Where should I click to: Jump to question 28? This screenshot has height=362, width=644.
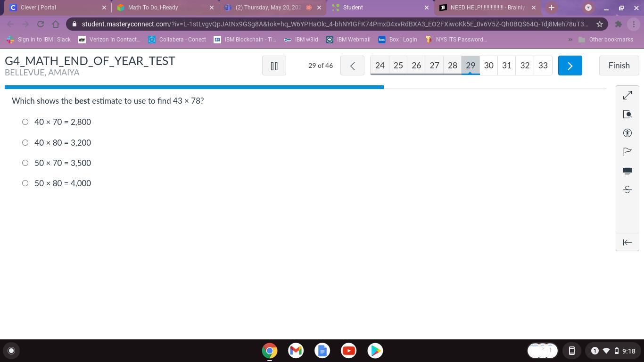(453, 66)
